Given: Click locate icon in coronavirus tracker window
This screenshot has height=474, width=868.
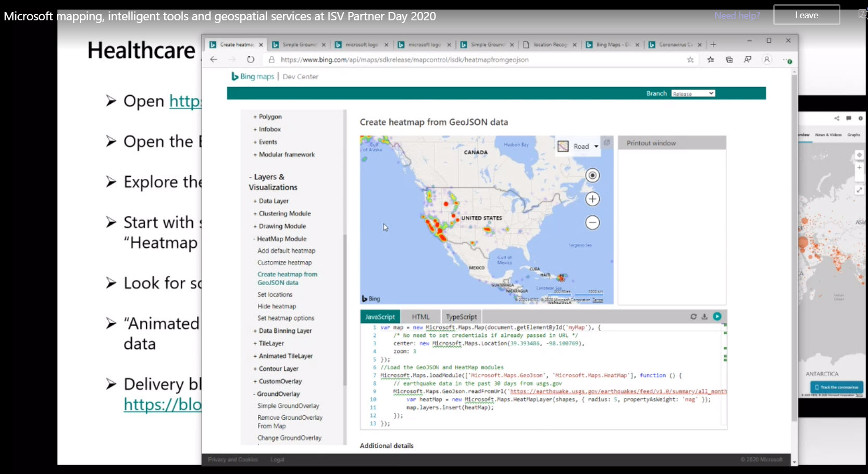Looking at the screenshot, I should pyautogui.click(x=859, y=155).
